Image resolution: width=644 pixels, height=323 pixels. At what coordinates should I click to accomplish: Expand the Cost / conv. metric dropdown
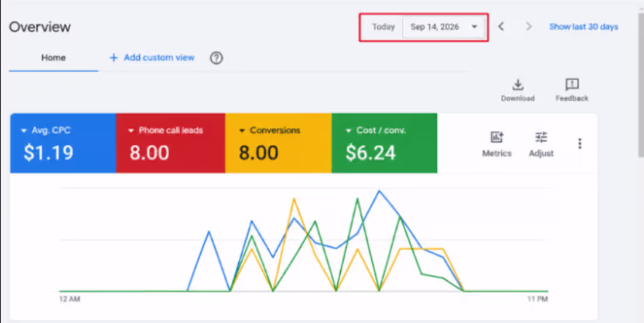tap(349, 131)
